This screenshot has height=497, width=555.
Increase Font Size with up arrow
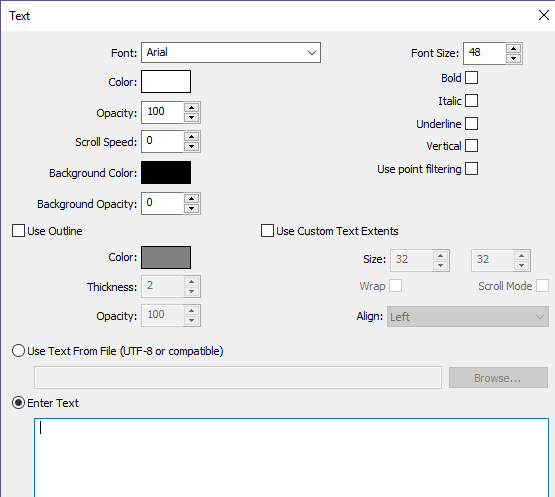pos(513,48)
